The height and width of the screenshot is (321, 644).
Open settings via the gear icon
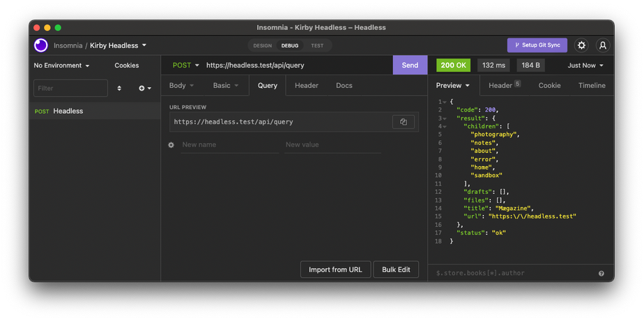581,45
